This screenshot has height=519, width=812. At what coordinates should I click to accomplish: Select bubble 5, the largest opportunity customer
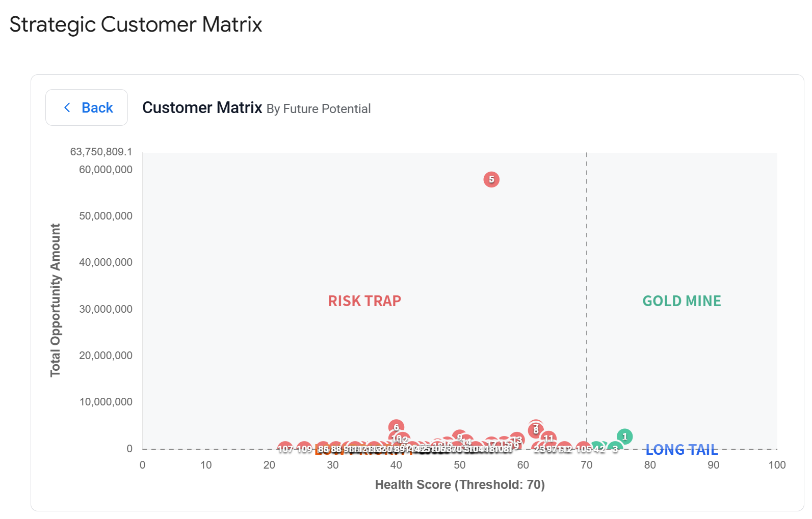point(491,179)
